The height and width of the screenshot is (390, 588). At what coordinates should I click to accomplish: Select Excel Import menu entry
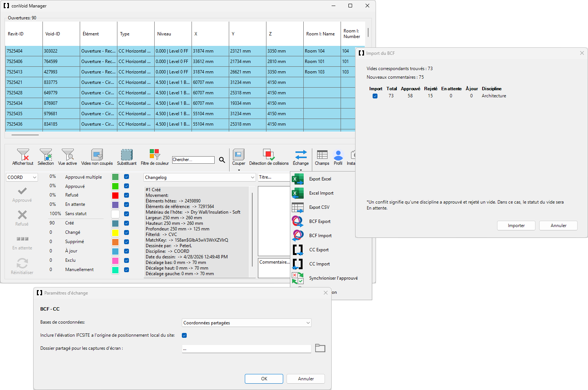click(321, 193)
